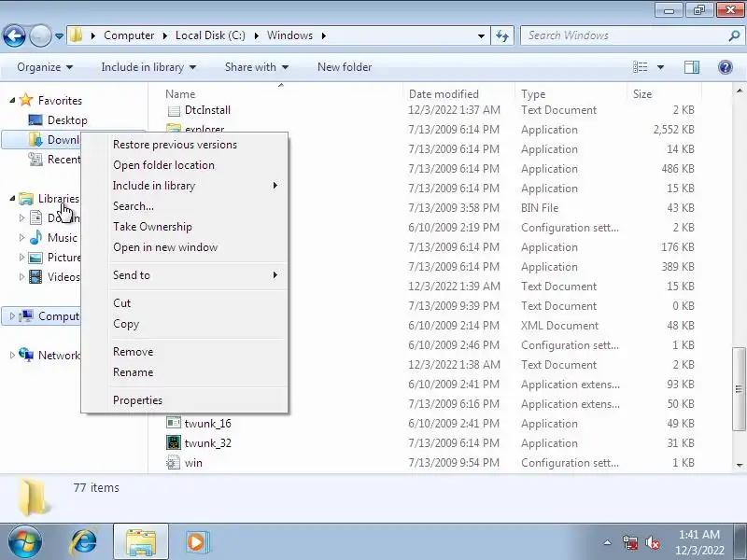Click the search magnifier icon
747x560 pixels.
click(x=734, y=35)
